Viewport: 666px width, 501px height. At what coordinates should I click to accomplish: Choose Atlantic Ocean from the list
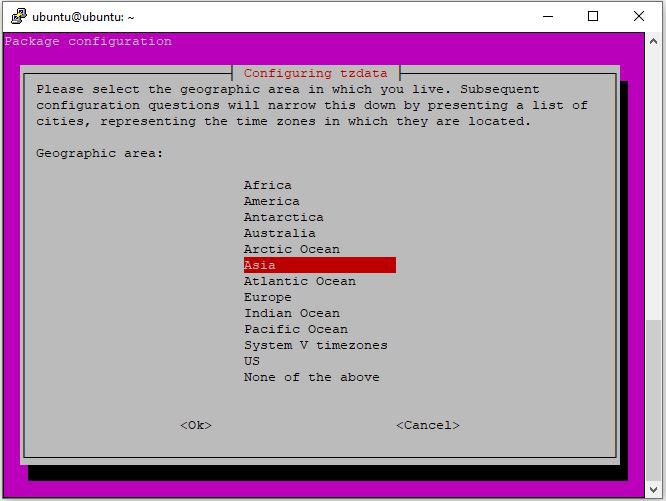300,281
